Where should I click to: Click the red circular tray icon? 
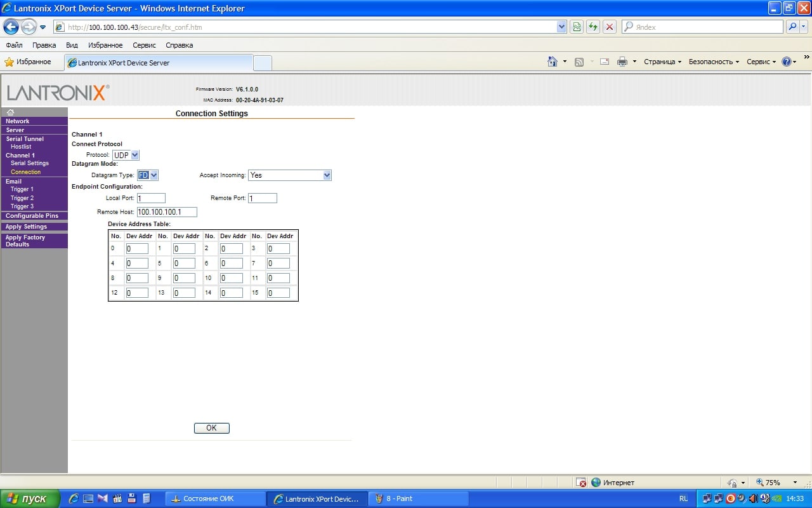point(730,498)
